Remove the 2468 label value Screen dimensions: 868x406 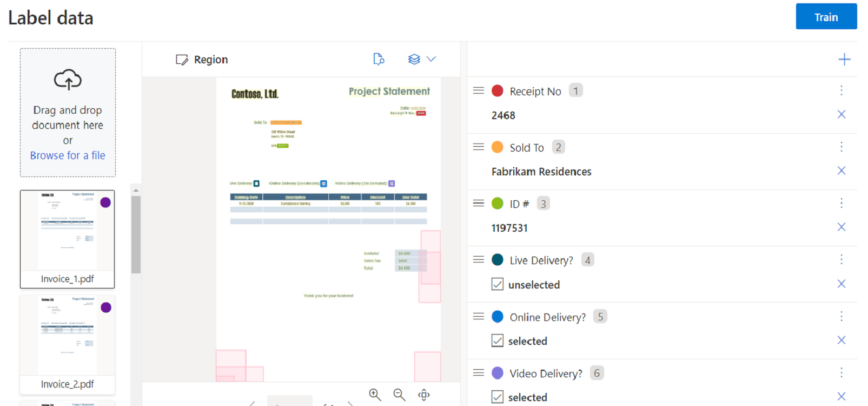click(842, 114)
